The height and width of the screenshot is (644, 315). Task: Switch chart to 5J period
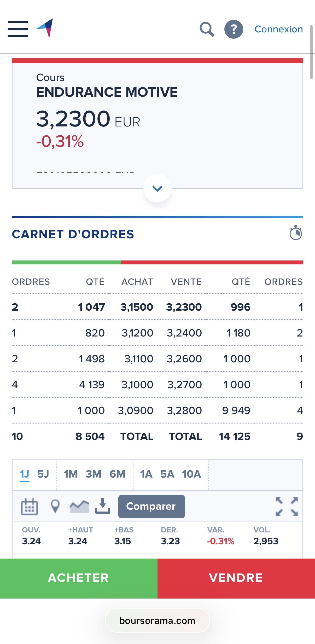pyautogui.click(x=43, y=474)
